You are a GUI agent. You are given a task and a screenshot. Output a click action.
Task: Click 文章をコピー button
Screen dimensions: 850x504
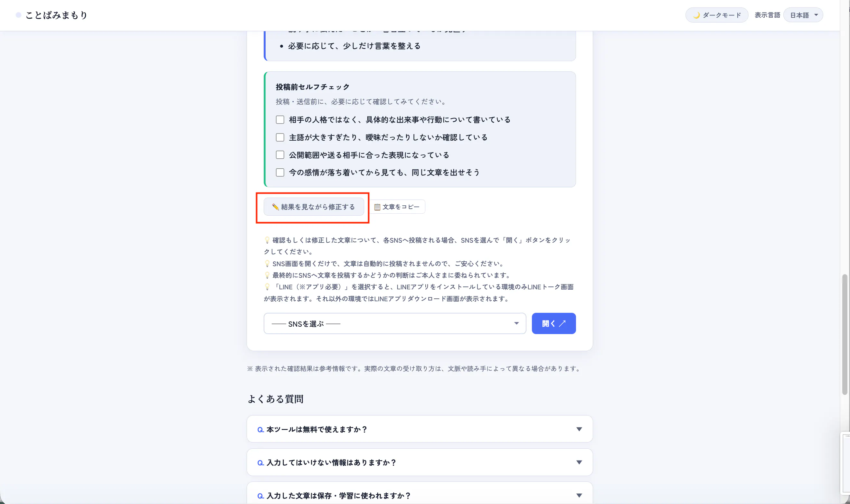(x=397, y=207)
